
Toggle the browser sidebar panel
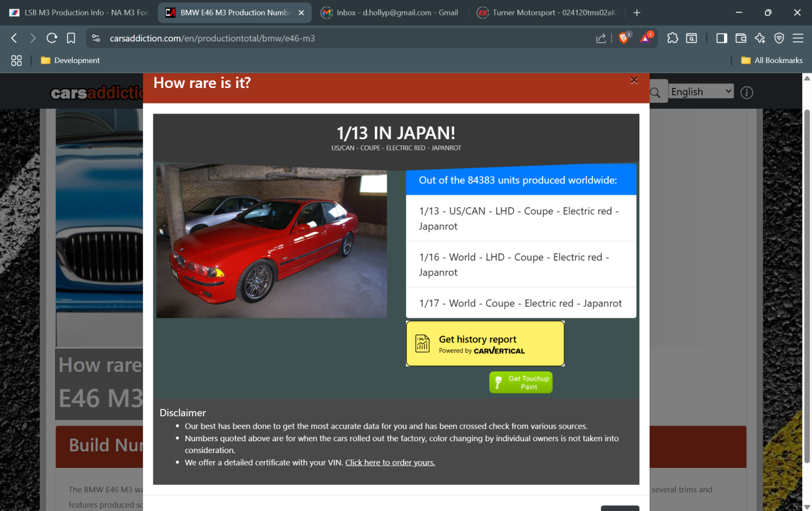click(x=722, y=38)
